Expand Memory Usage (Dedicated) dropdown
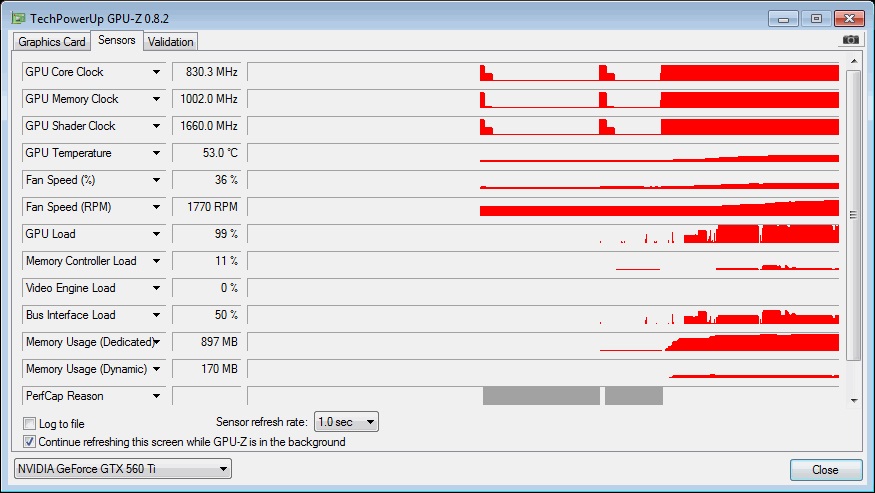This screenshot has height=493, width=875. click(x=157, y=342)
